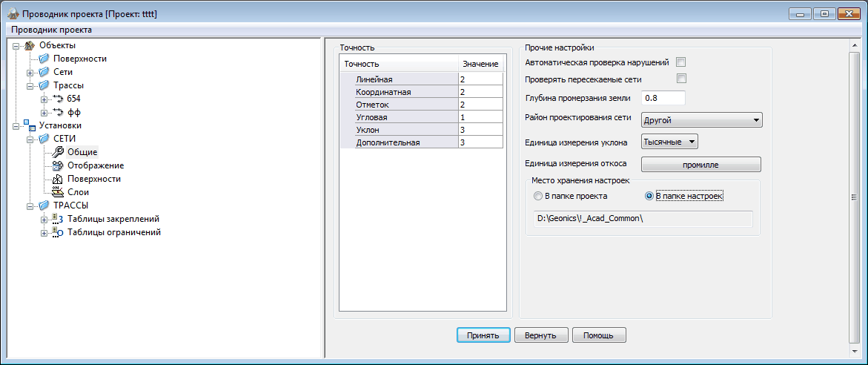Click the route icon next to 654
Viewport: 868px width, 365px height.
[x=58, y=99]
